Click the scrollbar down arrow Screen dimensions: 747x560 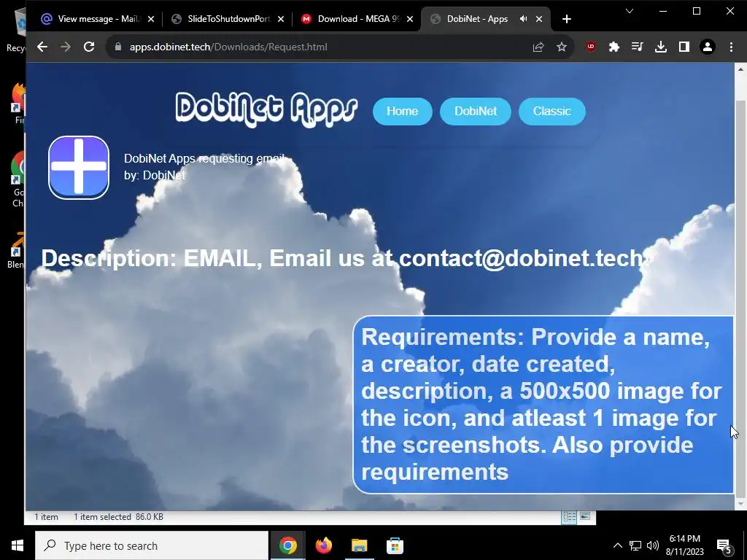click(x=740, y=504)
